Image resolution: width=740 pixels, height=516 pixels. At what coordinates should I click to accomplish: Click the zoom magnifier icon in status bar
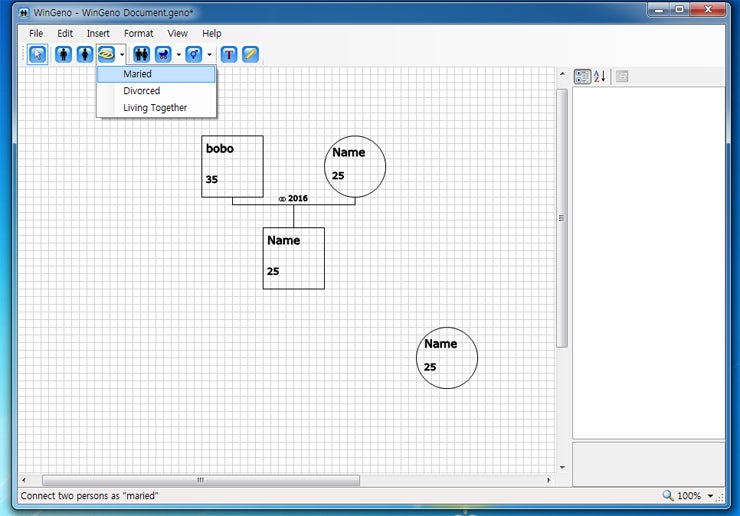pos(667,495)
